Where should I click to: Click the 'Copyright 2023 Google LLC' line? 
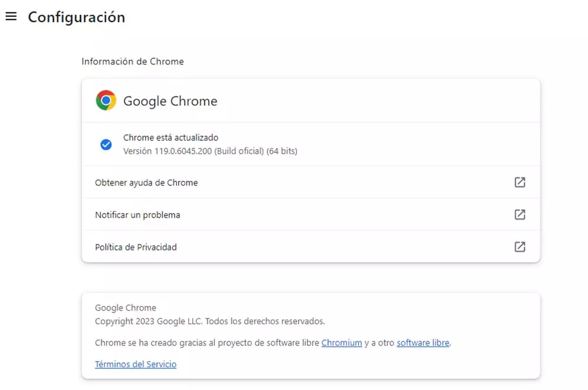[x=209, y=321]
